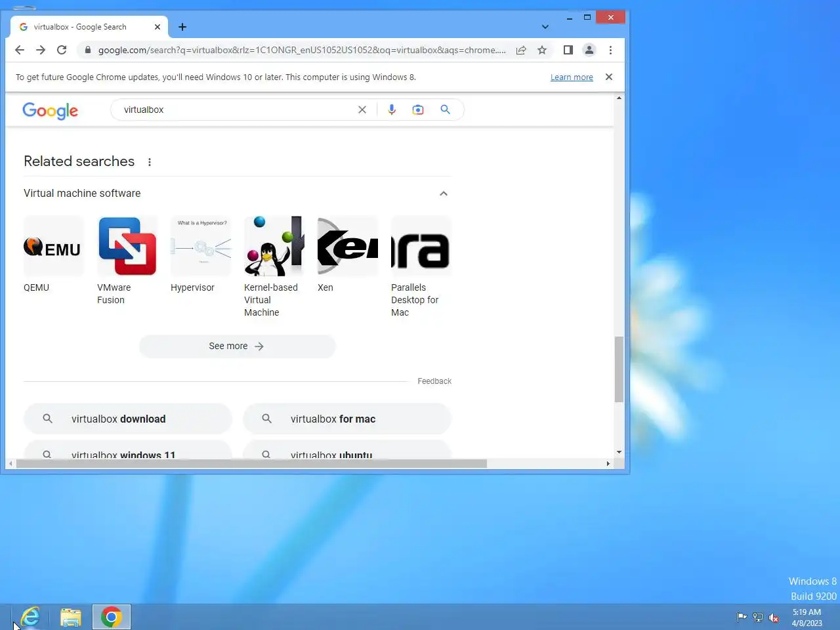
Task: Collapse the Virtual machine software section
Action: (x=444, y=194)
